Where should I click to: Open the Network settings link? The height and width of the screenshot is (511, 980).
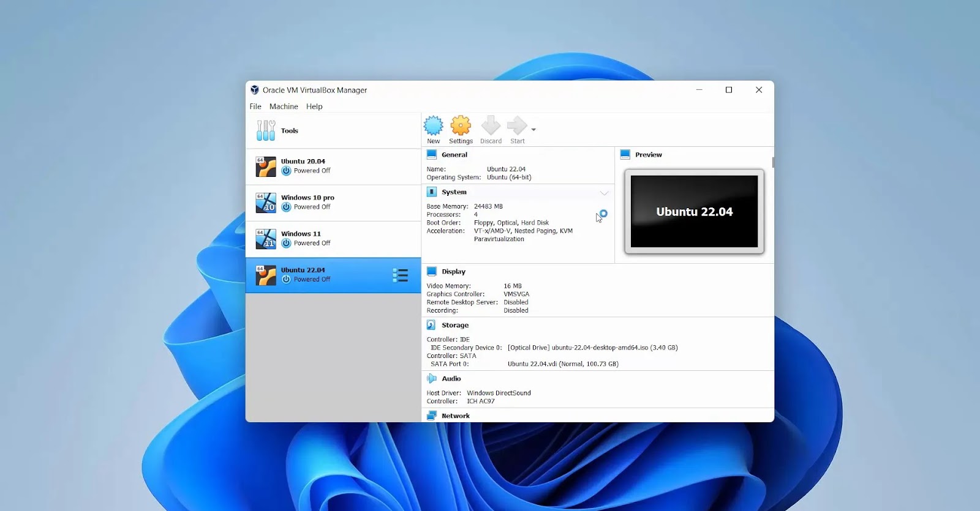click(456, 416)
